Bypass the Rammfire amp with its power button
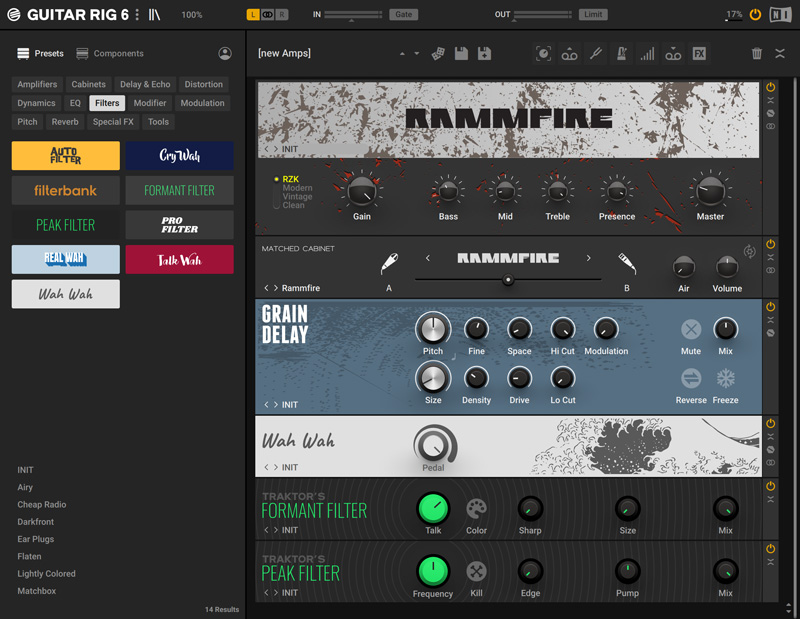800x619 pixels. tap(770, 87)
